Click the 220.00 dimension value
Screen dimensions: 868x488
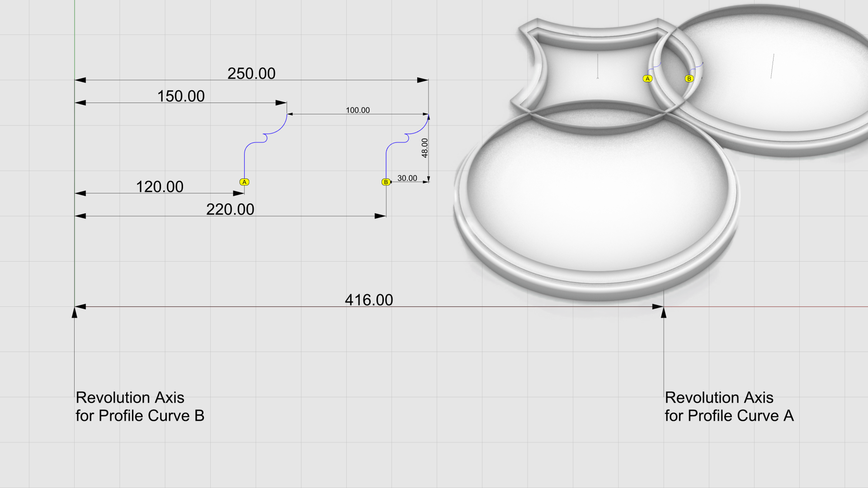230,209
